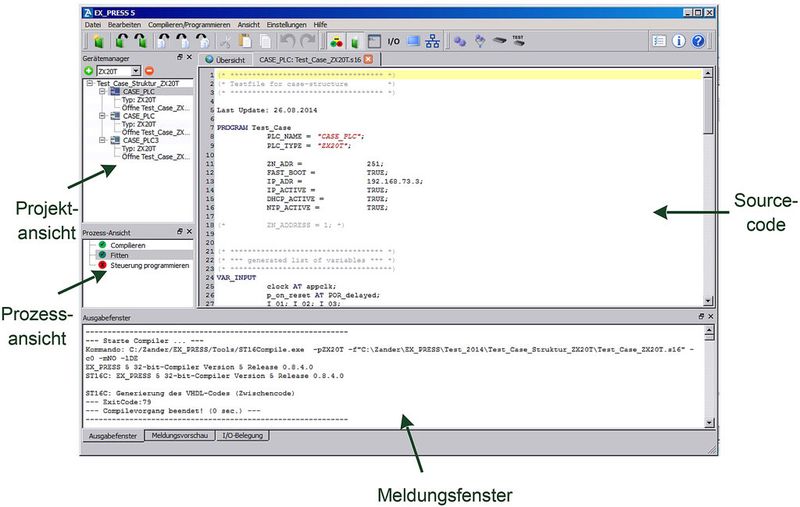Image resolution: width=800 pixels, height=507 pixels.
Task: Click the blank pages copy icon
Action: pyautogui.click(x=265, y=41)
